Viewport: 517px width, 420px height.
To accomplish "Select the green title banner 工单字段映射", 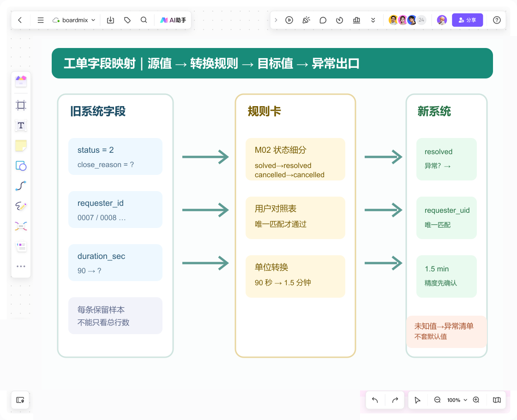I will click(x=272, y=63).
